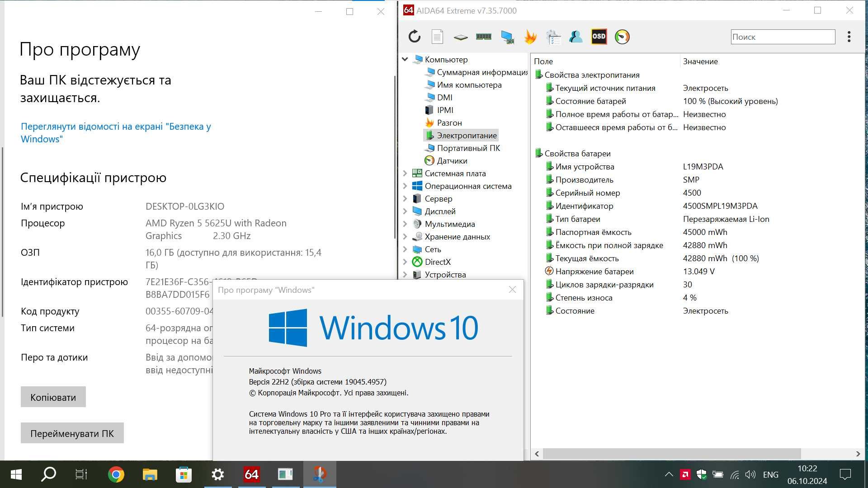The width and height of the screenshot is (868, 488).
Task: Open the AMD software tray icon
Action: [685, 474]
